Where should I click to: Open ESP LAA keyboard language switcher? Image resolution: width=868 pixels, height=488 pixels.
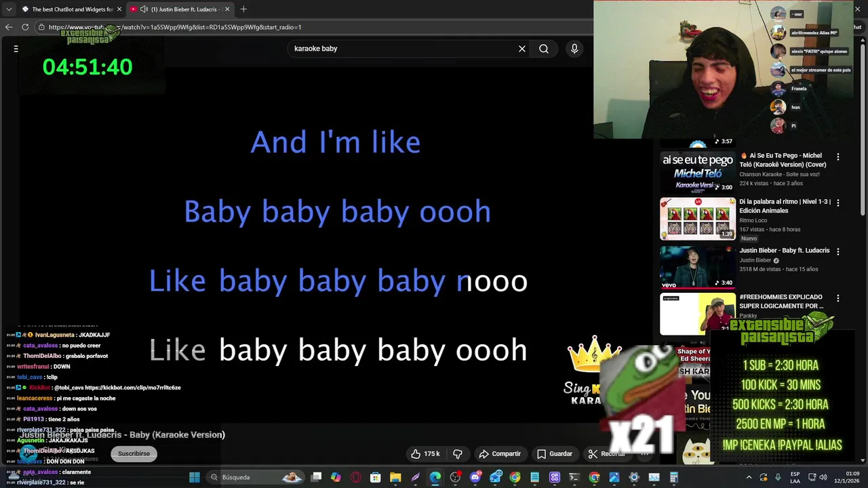coord(795,477)
